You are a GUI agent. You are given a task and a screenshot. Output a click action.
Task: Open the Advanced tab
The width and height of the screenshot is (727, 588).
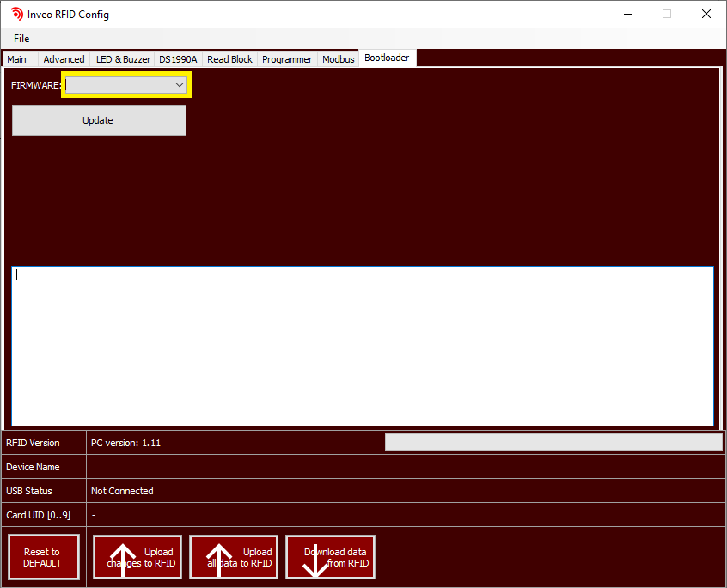tap(64, 59)
